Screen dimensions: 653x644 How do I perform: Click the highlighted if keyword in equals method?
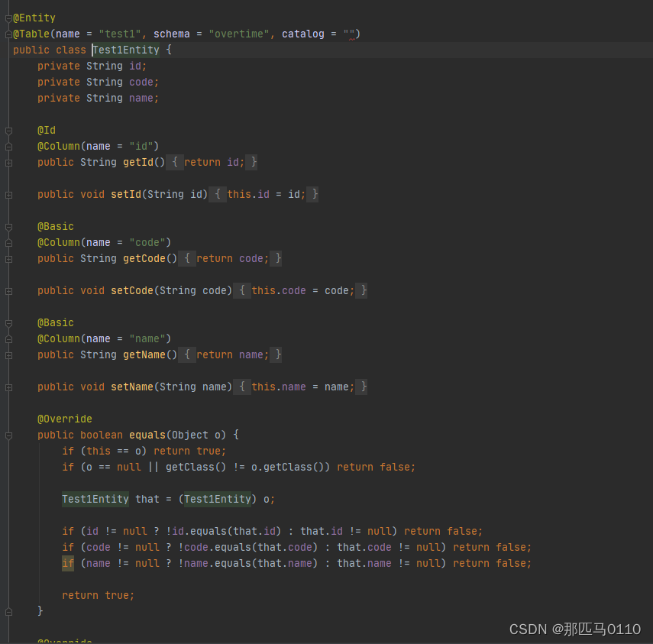[x=67, y=563]
